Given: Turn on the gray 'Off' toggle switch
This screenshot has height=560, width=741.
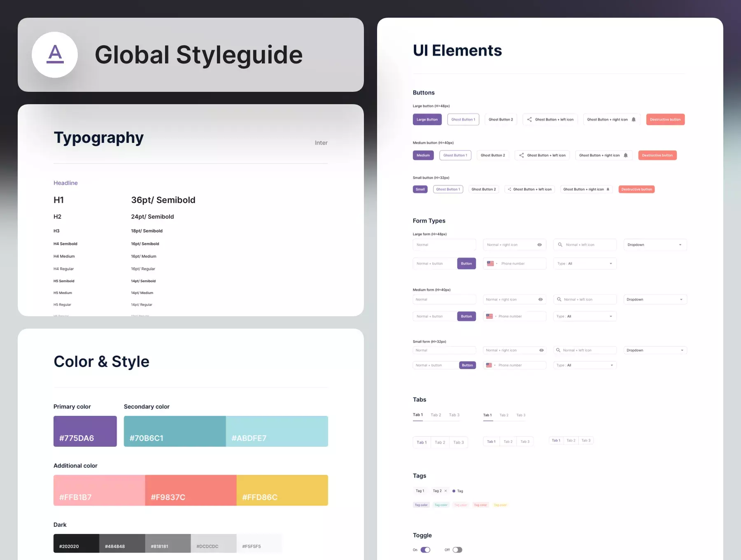Looking at the screenshot, I should (x=457, y=550).
